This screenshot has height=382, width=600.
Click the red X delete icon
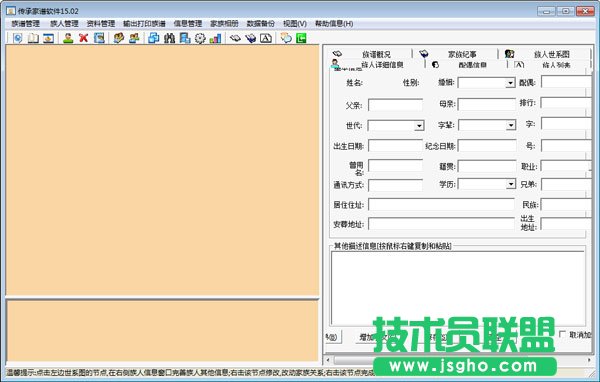(83, 38)
